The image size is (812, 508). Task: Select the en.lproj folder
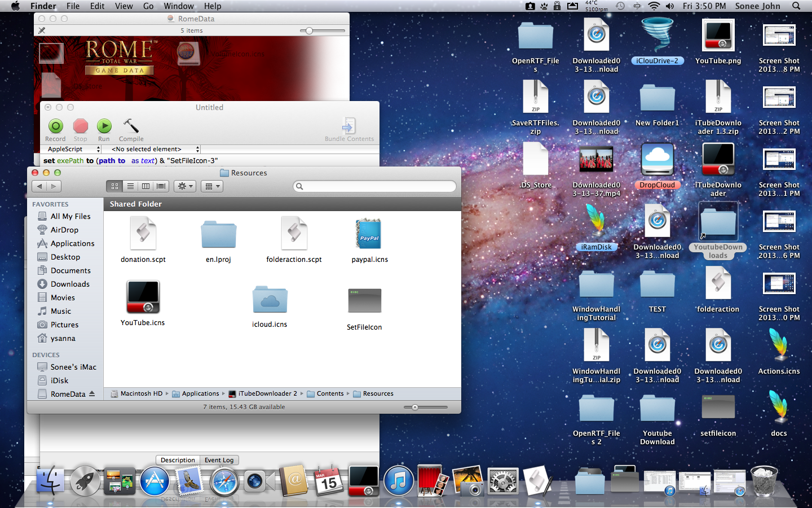[x=219, y=241]
